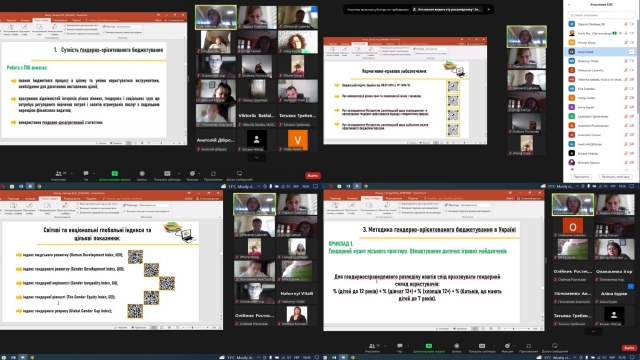Expand captions options caret in top-left Zoom toolbar
Screen dimensions: 640x360
[x=180, y=173]
